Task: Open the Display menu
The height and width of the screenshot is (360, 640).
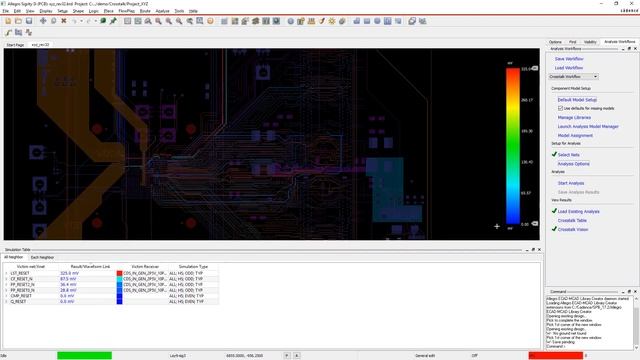Action: point(46,11)
